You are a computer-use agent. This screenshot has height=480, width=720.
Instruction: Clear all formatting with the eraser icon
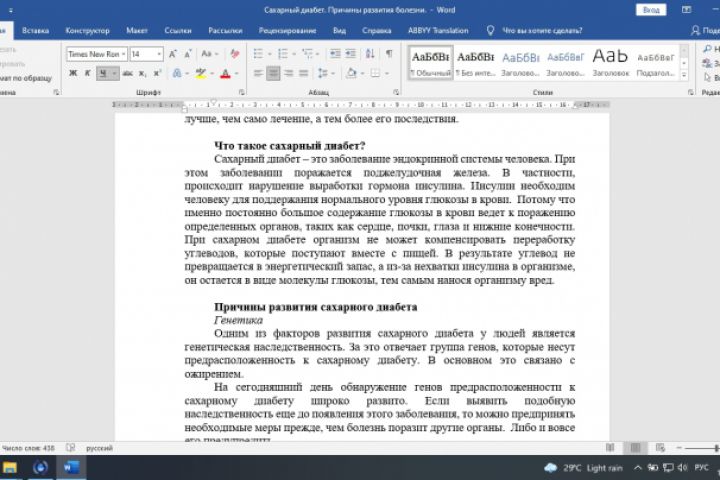[x=235, y=54]
